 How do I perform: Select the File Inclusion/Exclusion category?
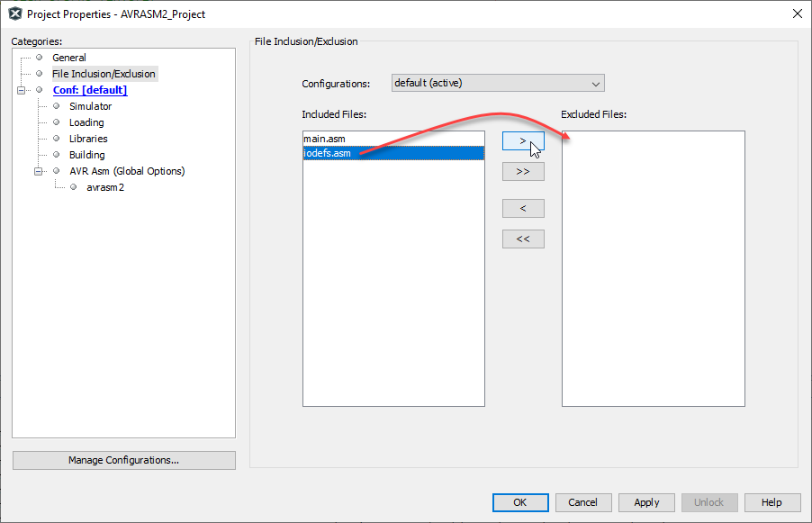(104, 74)
